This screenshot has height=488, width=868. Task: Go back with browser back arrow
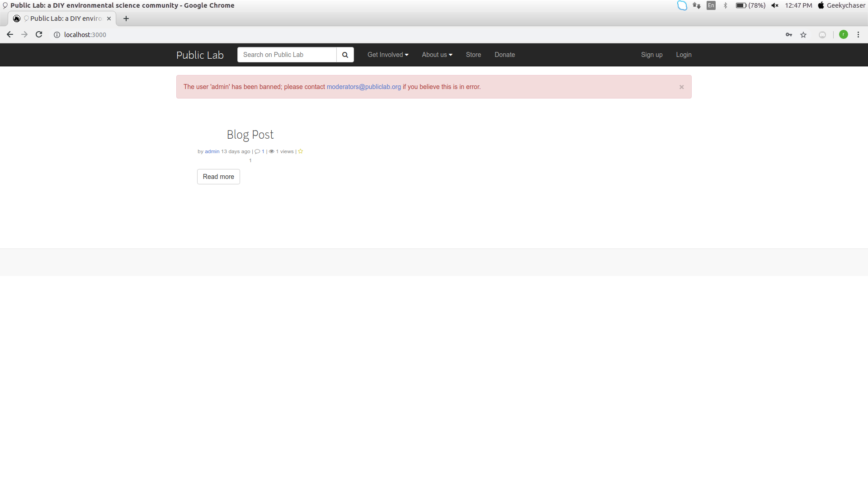(10, 35)
